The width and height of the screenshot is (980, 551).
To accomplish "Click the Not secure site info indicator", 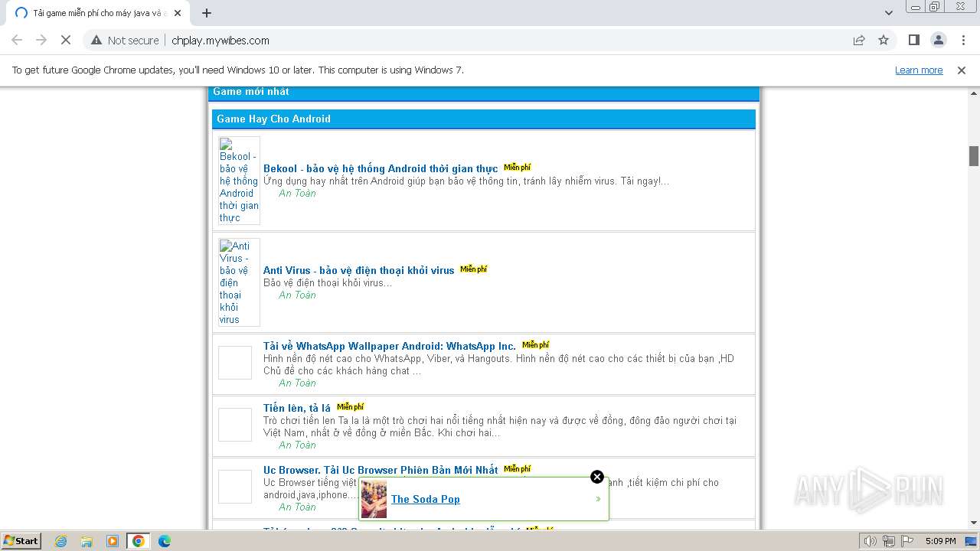I will (125, 40).
